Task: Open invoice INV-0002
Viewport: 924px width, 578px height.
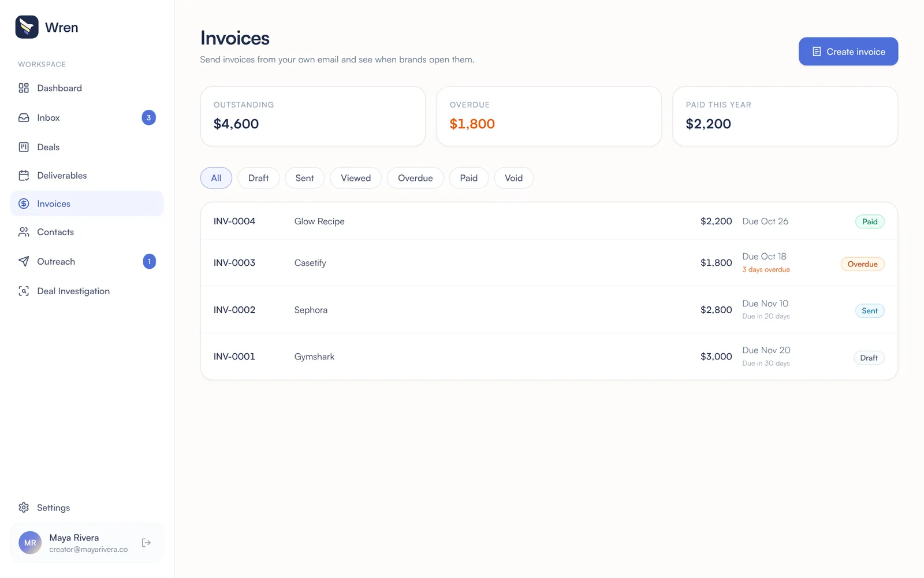Action: [x=549, y=310]
